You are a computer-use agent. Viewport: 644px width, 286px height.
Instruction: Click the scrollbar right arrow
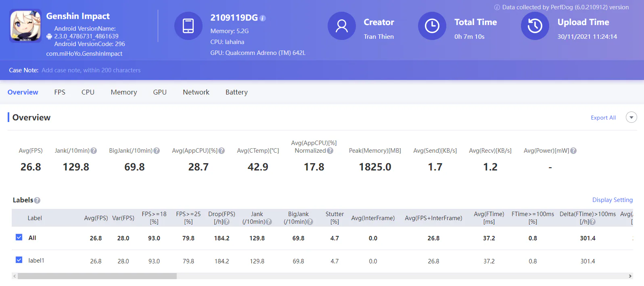tap(630, 276)
